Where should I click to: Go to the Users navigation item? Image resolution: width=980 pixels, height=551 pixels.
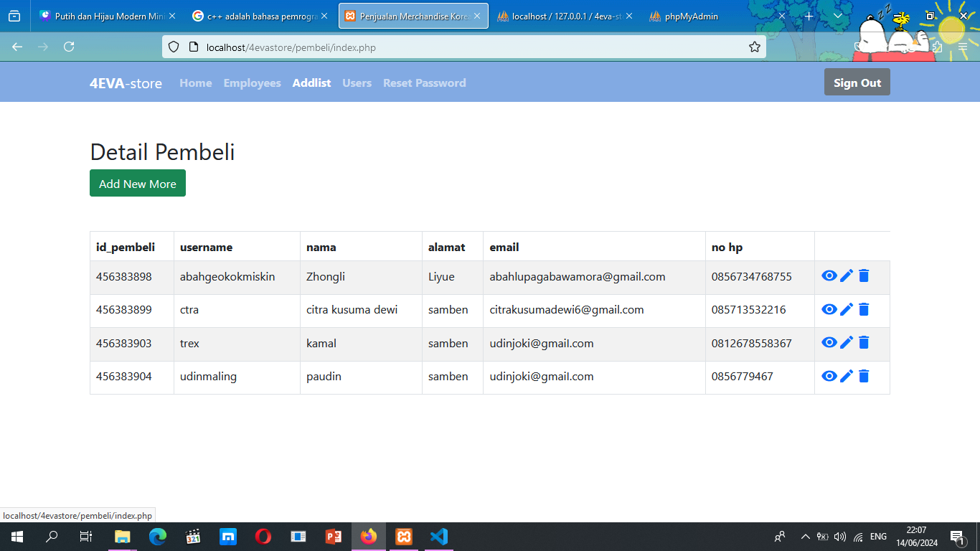[x=357, y=83]
